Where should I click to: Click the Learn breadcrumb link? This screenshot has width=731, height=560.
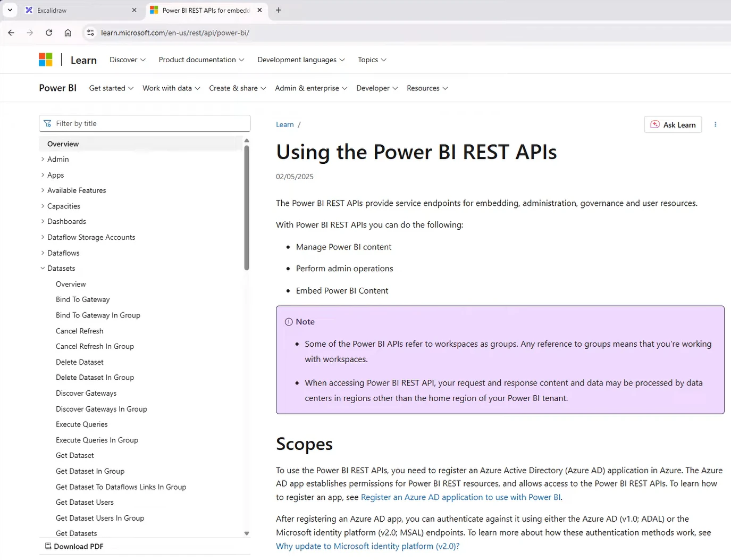[x=285, y=124]
